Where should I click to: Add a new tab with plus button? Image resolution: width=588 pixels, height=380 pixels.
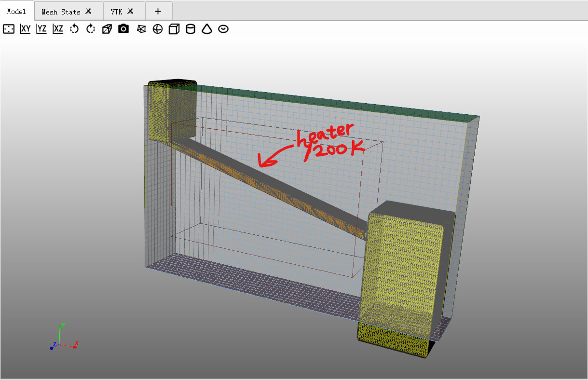158,12
